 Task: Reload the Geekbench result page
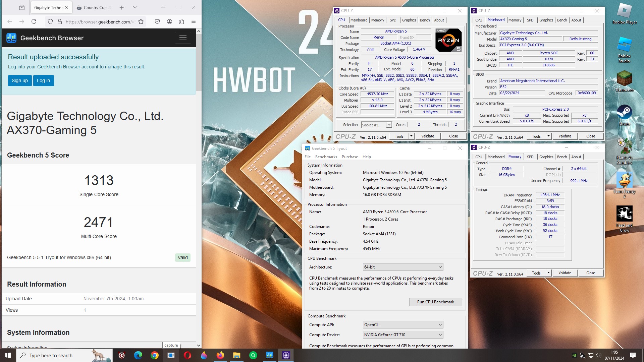(34, 21)
